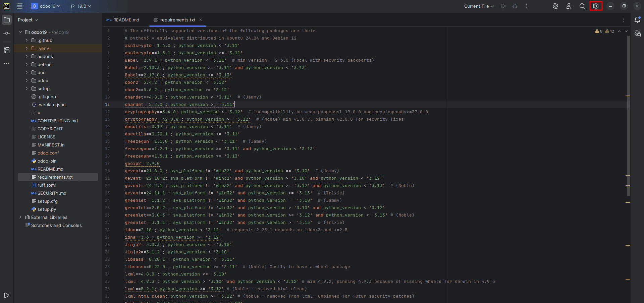Show more tool windows ellipsis

pos(7,64)
